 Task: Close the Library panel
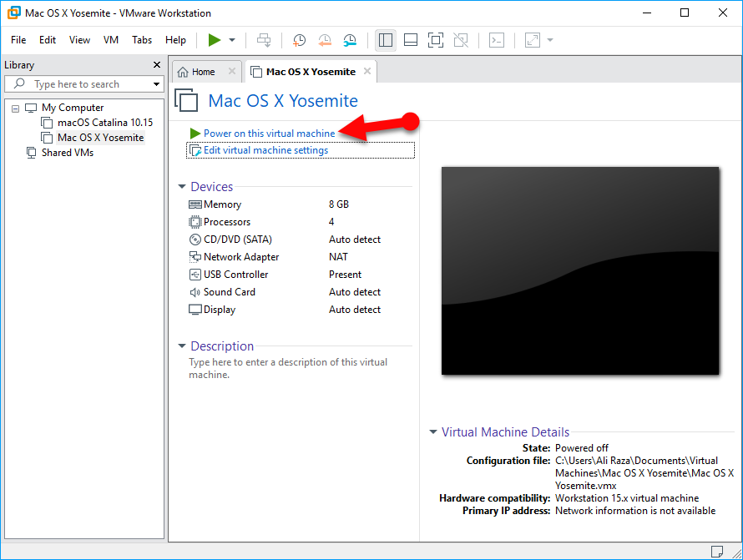point(157,65)
